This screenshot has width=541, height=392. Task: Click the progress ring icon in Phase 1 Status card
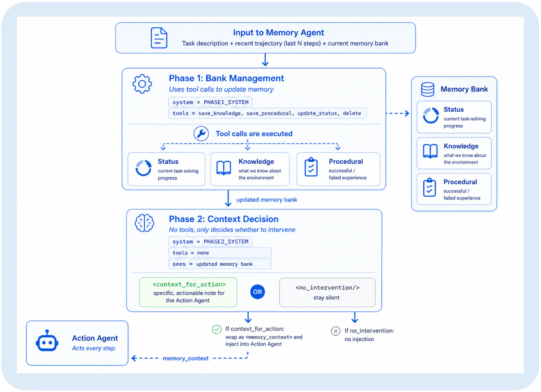[x=143, y=168]
